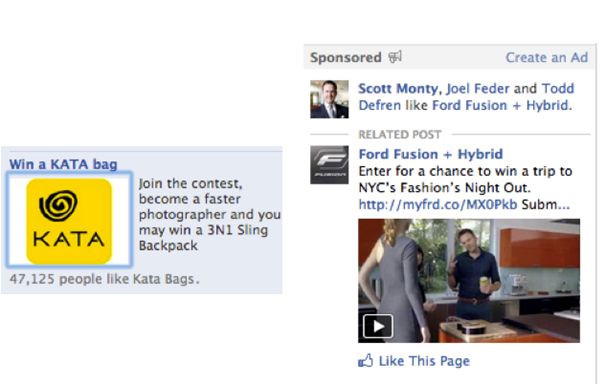Play the Ford Fusion video
Viewport: 606px width, 385px height.
click(x=378, y=327)
